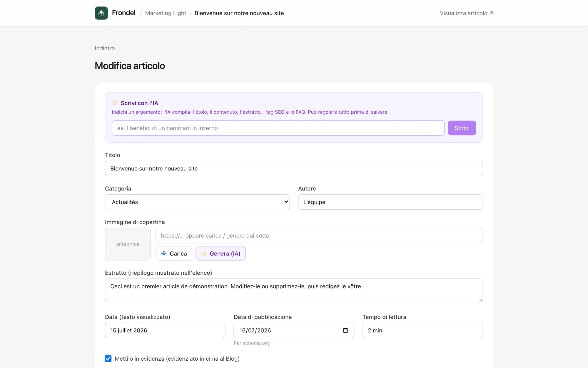
Task: Click the Data (testo visualizzato) field
Action: 165,330
